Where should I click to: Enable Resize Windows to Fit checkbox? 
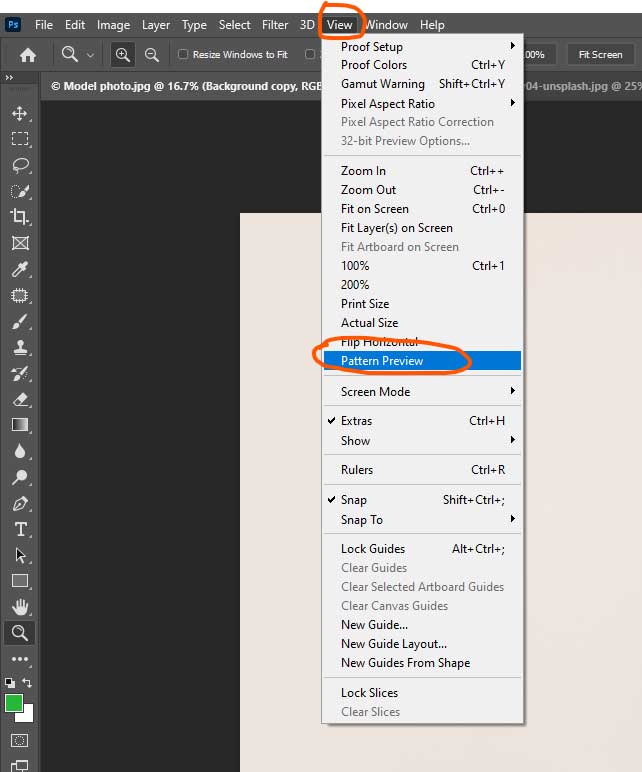click(x=183, y=54)
